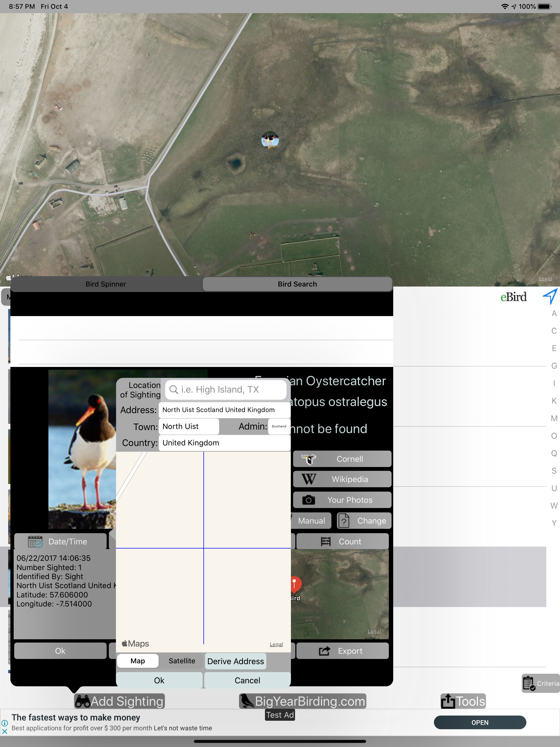Focus the location search field

[226, 389]
